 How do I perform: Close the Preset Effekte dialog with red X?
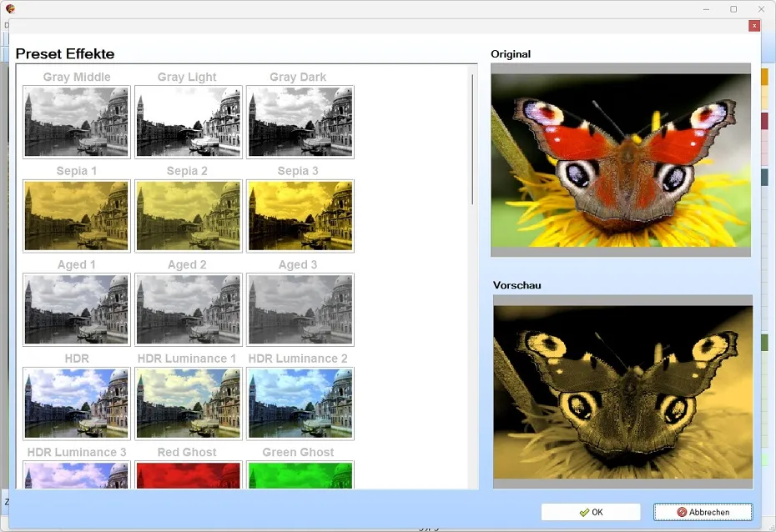[x=754, y=26]
